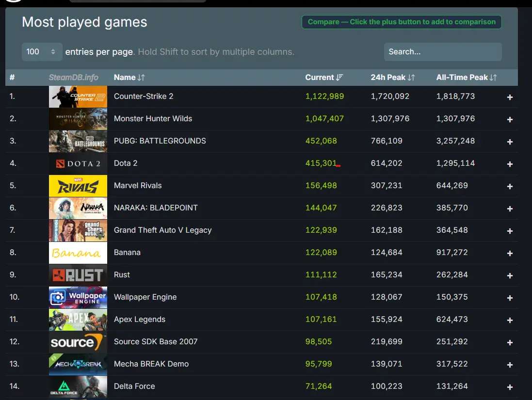Add Rust to comparison with plus
This screenshot has height=400, width=532.
click(x=510, y=276)
